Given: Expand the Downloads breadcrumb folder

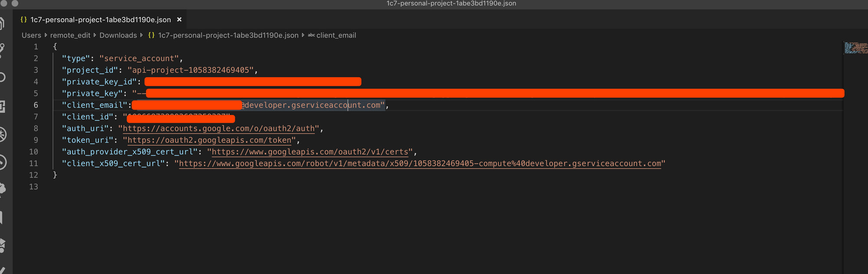Looking at the screenshot, I should pyautogui.click(x=118, y=35).
